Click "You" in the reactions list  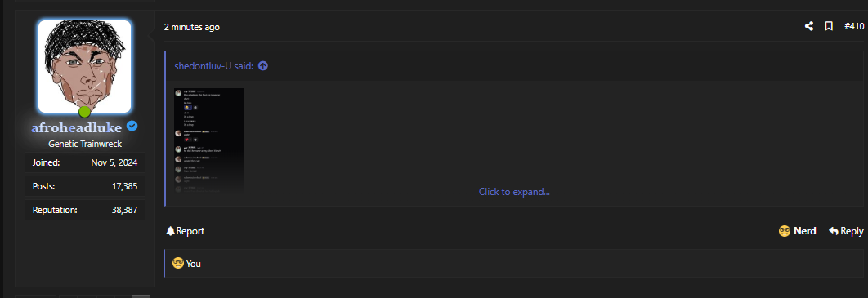[193, 264]
